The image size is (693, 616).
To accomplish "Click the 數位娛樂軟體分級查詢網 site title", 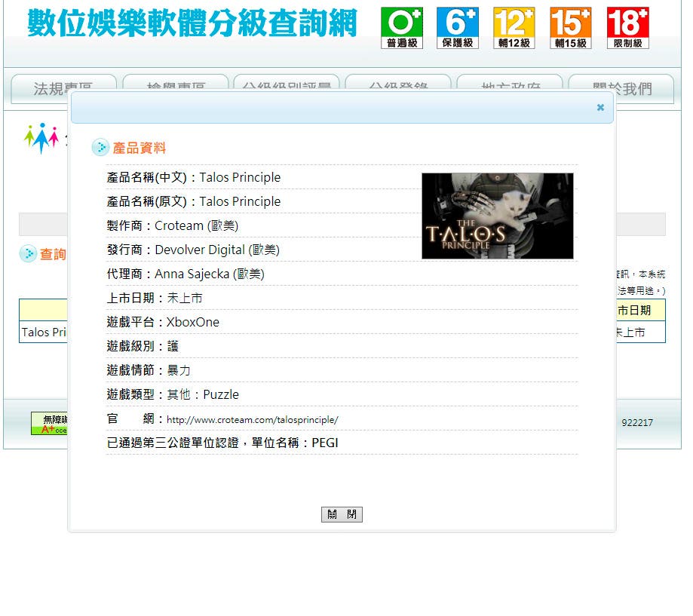I will pos(192,23).
